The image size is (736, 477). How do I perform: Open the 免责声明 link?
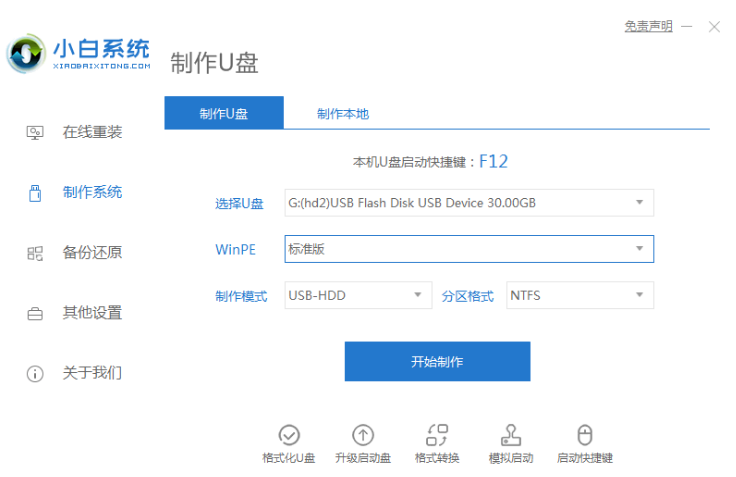click(x=648, y=26)
